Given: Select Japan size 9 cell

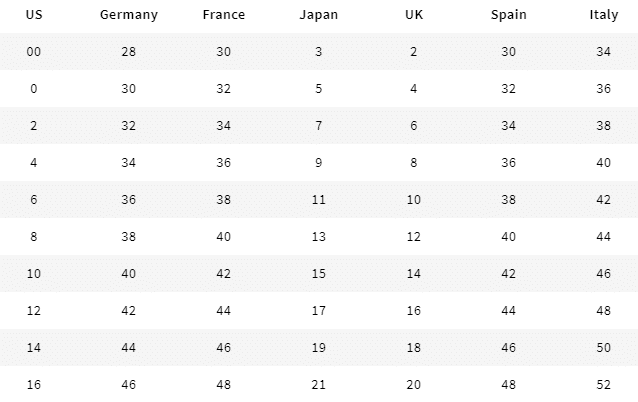Looking at the screenshot, I should (x=319, y=163).
